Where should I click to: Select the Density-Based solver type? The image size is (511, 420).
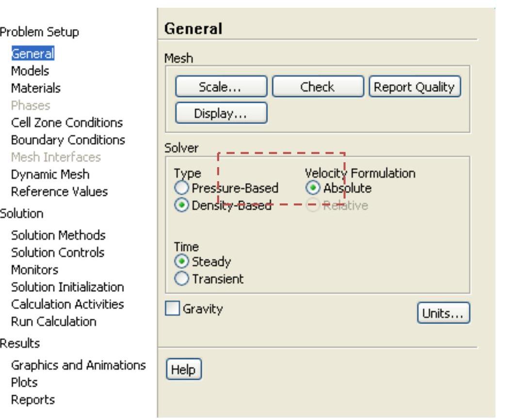pyautogui.click(x=181, y=205)
